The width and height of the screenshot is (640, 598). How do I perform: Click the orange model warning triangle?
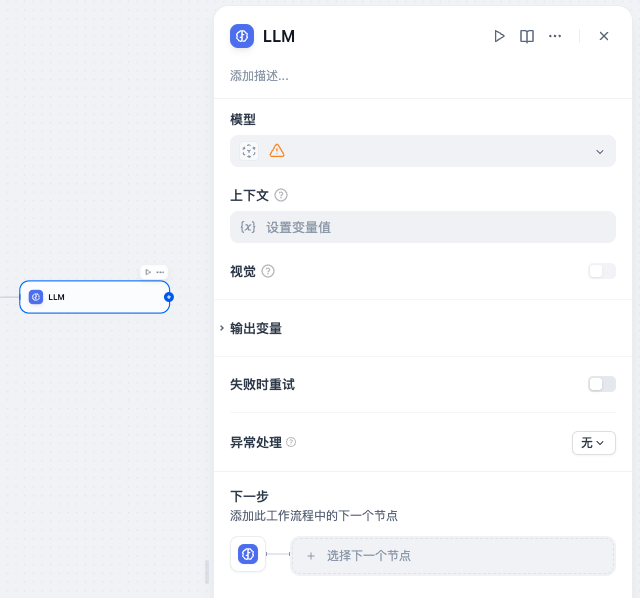(277, 151)
